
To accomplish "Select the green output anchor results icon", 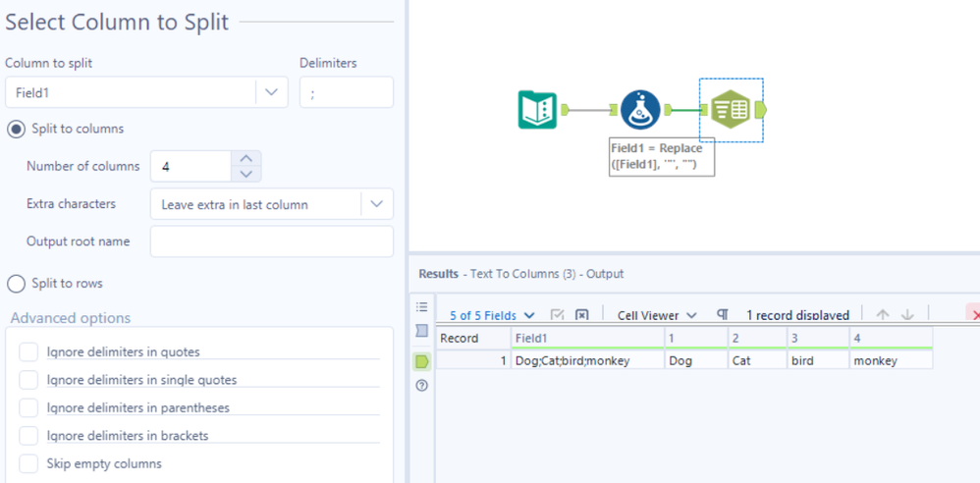I will pyautogui.click(x=422, y=361).
